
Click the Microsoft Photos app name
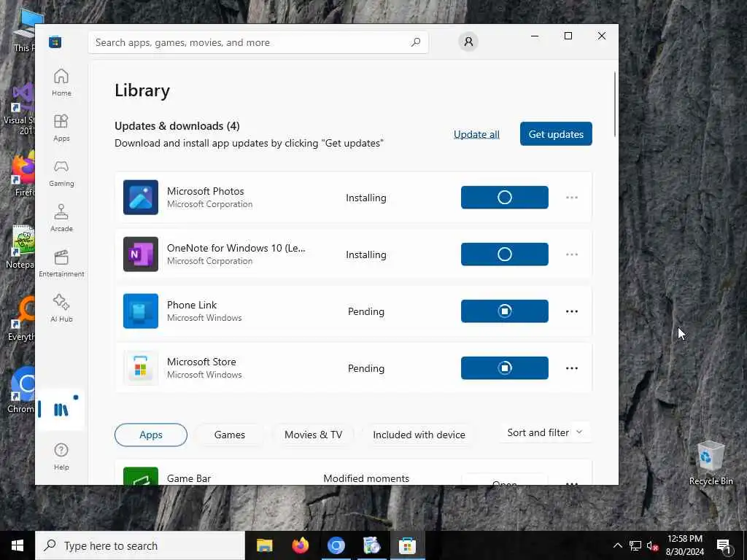[x=205, y=191]
